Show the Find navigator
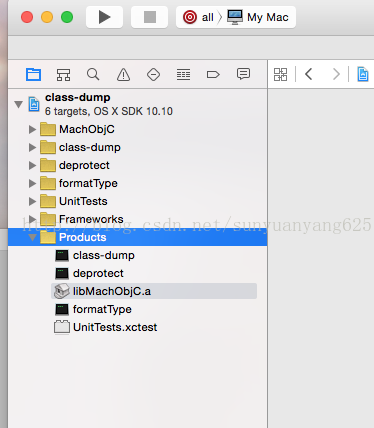Screen dimensions: 374x428 pyautogui.click(x=93, y=74)
